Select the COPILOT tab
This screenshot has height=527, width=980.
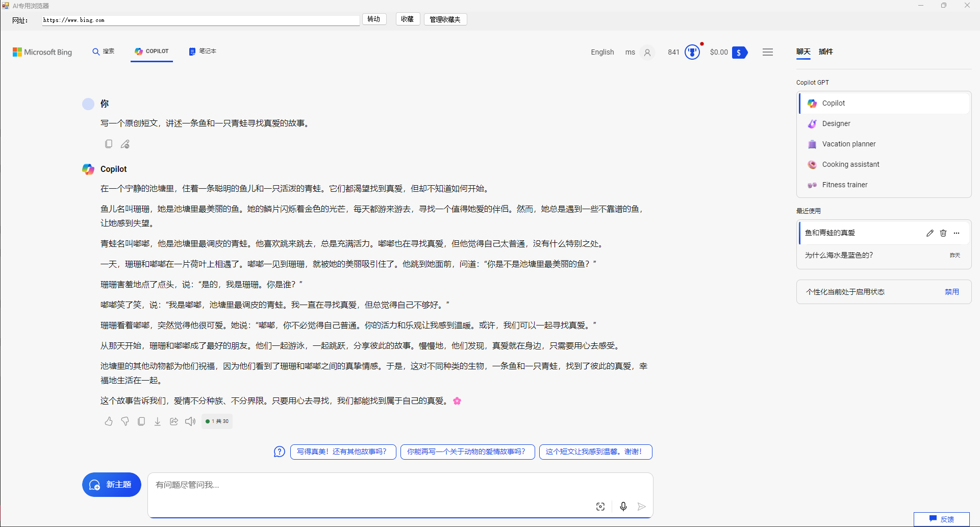(x=152, y=52)
